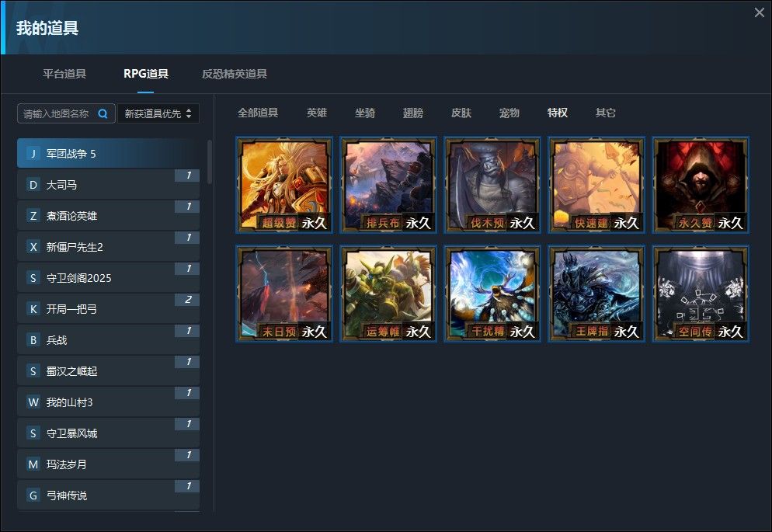
Task: Show the 全部道具 category
Action: coord(258,113)
